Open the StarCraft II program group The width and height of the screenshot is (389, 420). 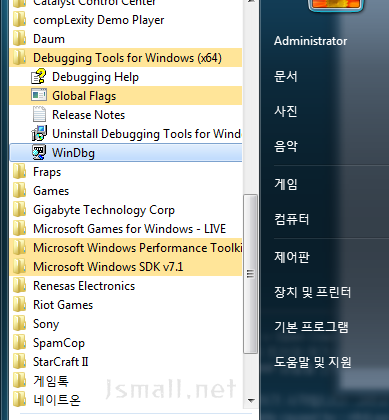pos(126,362)
